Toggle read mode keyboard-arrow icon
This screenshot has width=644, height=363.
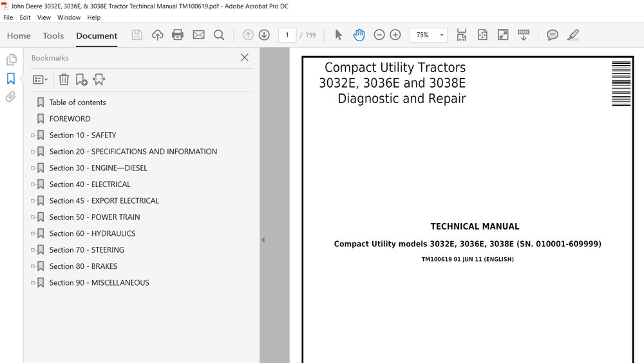click(x=523, y=35)
